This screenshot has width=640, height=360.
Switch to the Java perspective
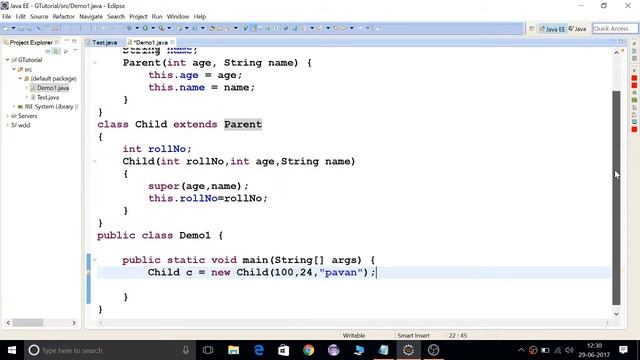pyautogui.click(x=577, y=29)
